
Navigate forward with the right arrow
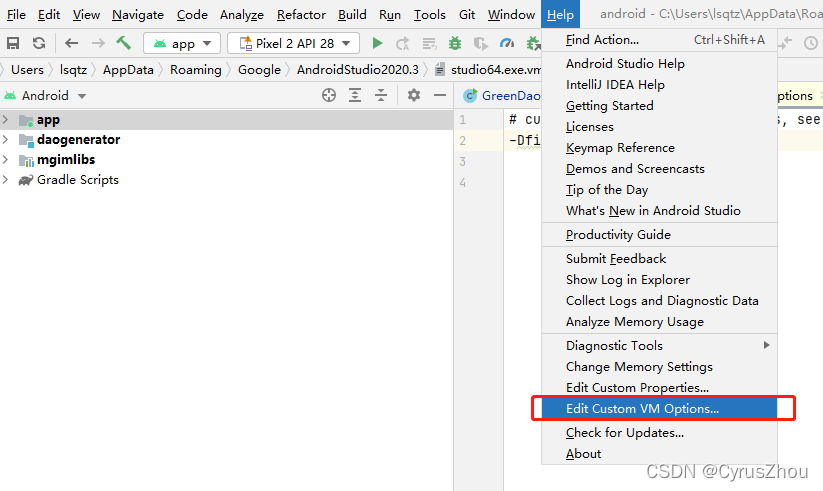(98, 43)
